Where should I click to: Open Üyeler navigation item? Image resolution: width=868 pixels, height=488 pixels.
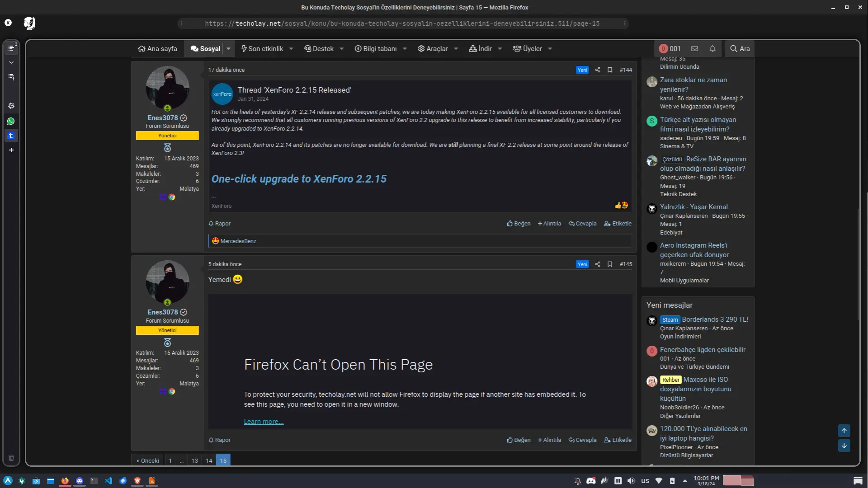[x=527, y=49]
